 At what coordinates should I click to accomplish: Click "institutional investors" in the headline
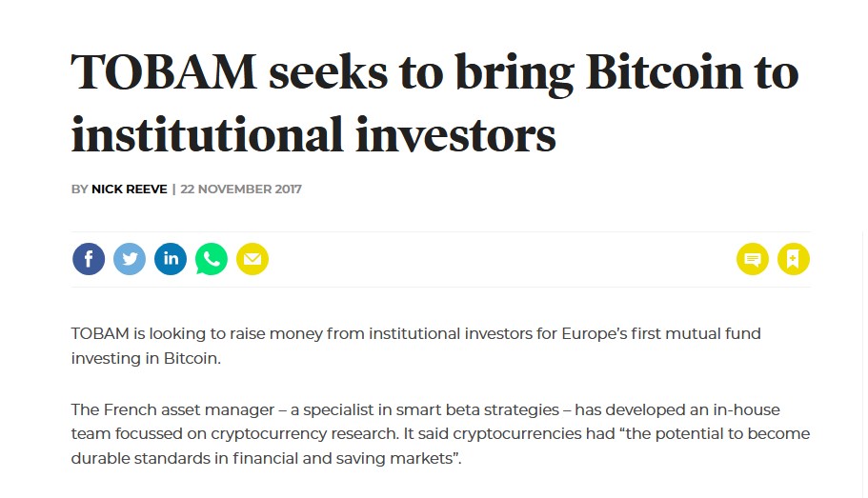(x=313, y=134)
